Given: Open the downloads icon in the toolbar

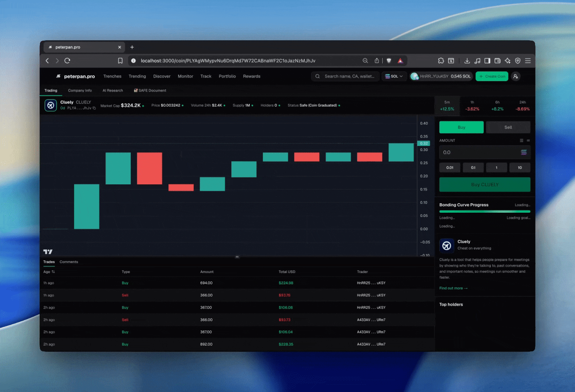Looking at the screenshot, I should click(x=467, y=61).
